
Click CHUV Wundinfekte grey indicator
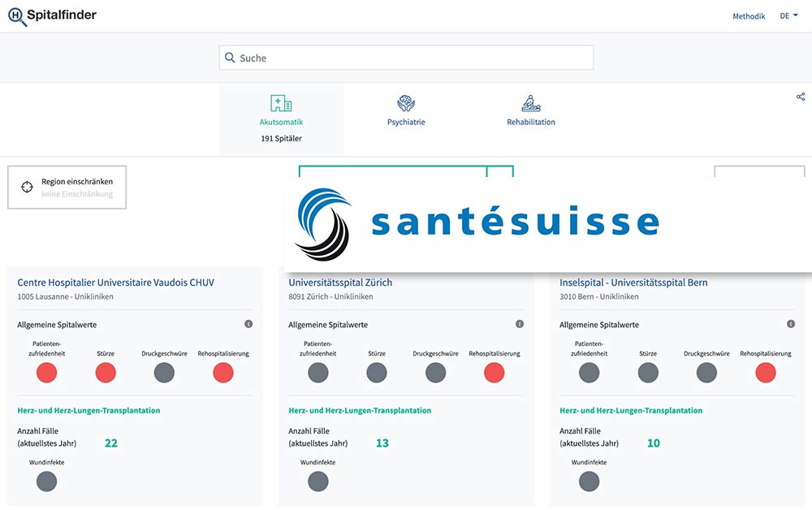tap(46, 482)
